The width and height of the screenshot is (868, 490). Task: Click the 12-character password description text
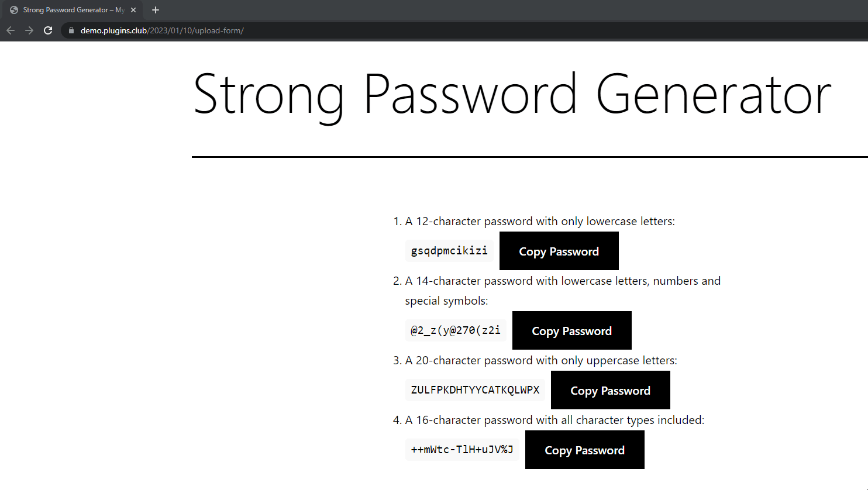(540, 222)
